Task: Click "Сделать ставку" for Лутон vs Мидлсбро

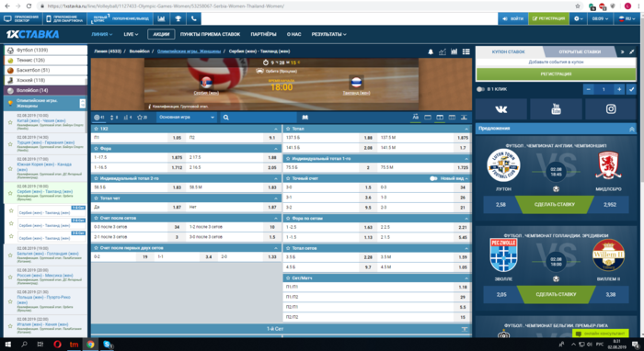Action: (x=555, y=204)
